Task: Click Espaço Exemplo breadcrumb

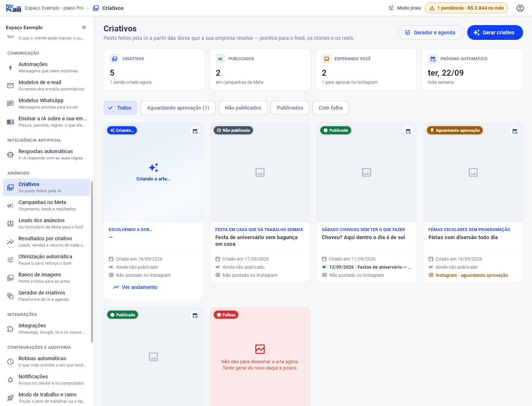Action: coord(54,8)
